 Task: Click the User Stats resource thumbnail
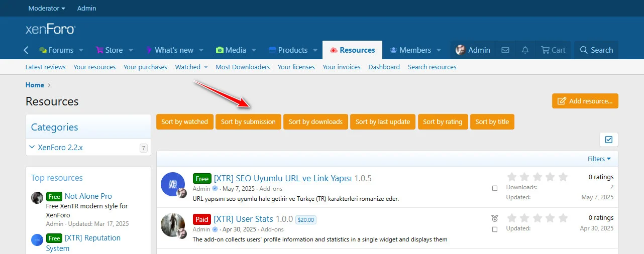click(x=173, y=225)
